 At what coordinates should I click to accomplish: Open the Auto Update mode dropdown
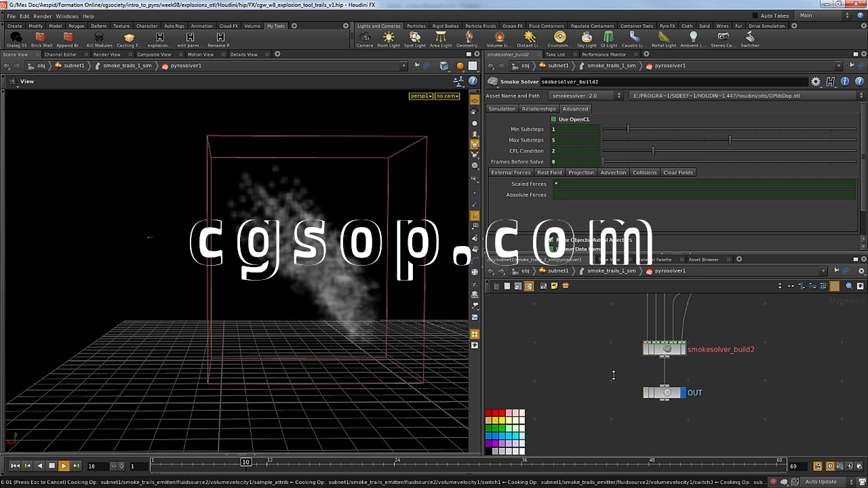tap(827, 482)
